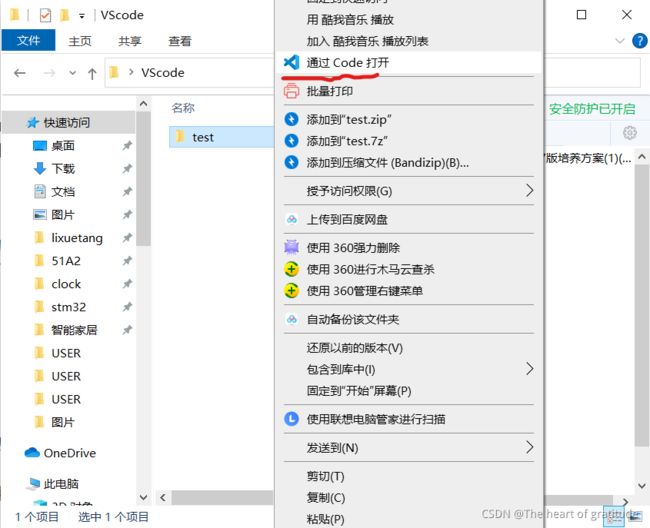The image size is (650, 528).
Task: Click the 360 icon beside 管理右键菜单
Action: [x=291, y=291]
